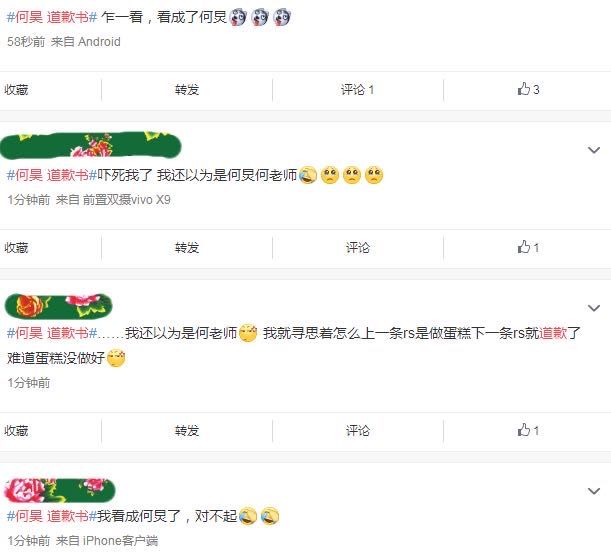
Task: Open 评论 under the vivo X9 post
Action: 358,248
